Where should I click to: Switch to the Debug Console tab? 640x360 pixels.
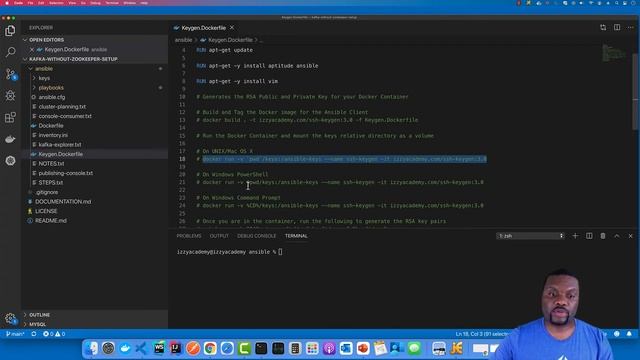click(x=256, y=236)
